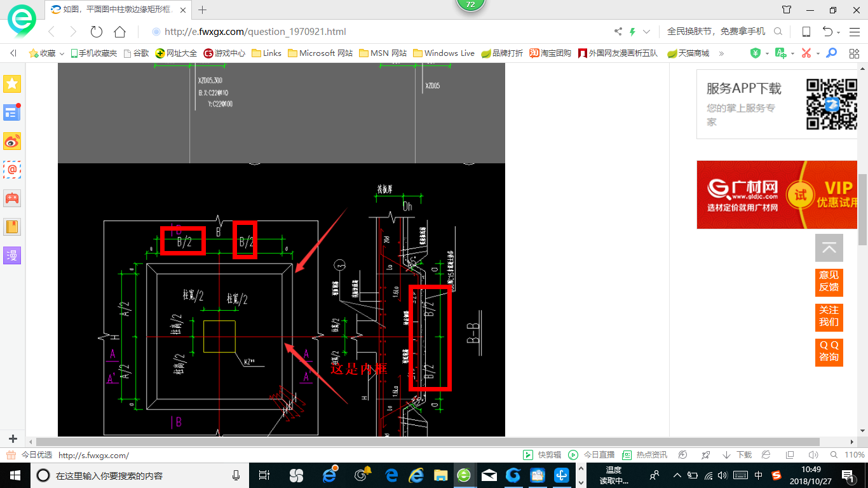This screenshot has height=488, width=868.
Task: Click the 服务APP下载 QR code image
Action: tap(831, 104)
